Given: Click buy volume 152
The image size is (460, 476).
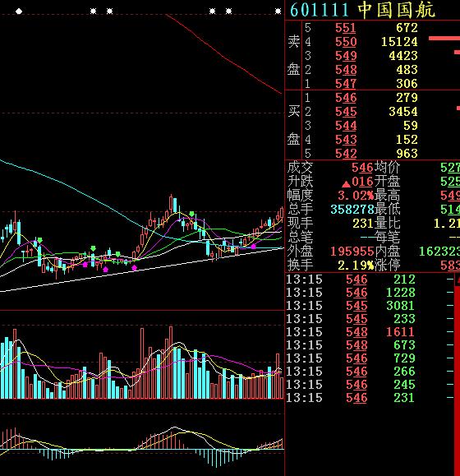Looking at the screenshot, I should click(407, 140).
